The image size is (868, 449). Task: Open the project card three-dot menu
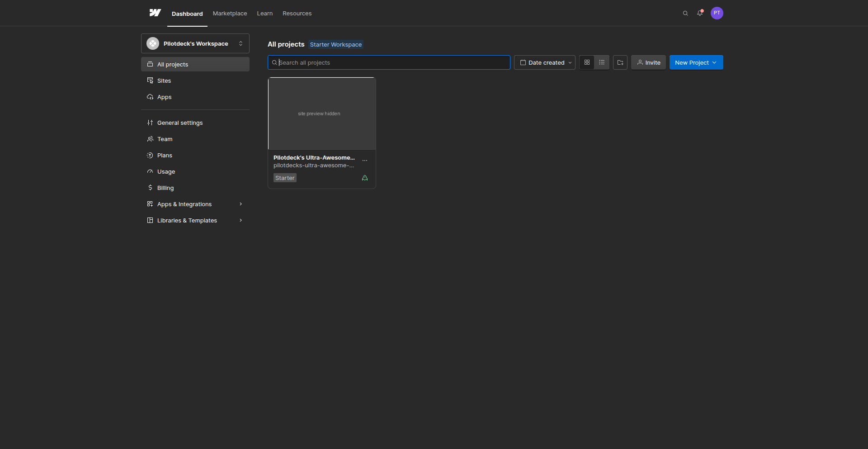(x=365, y=161)
